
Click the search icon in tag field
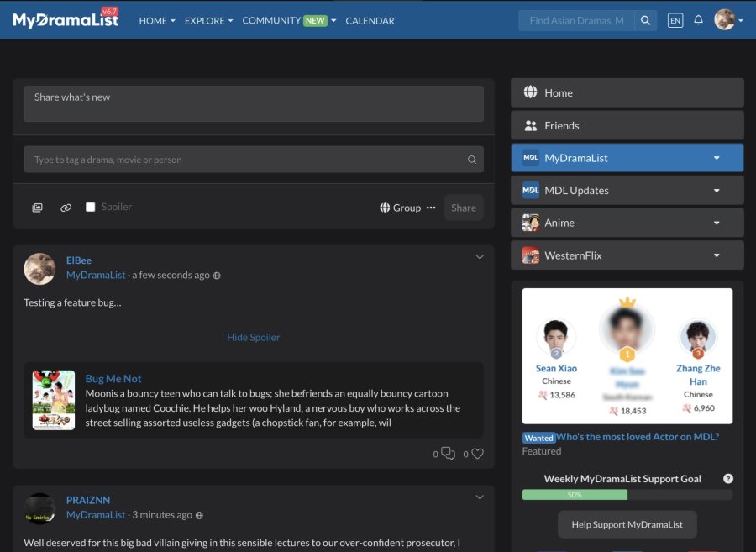(471, 160)
